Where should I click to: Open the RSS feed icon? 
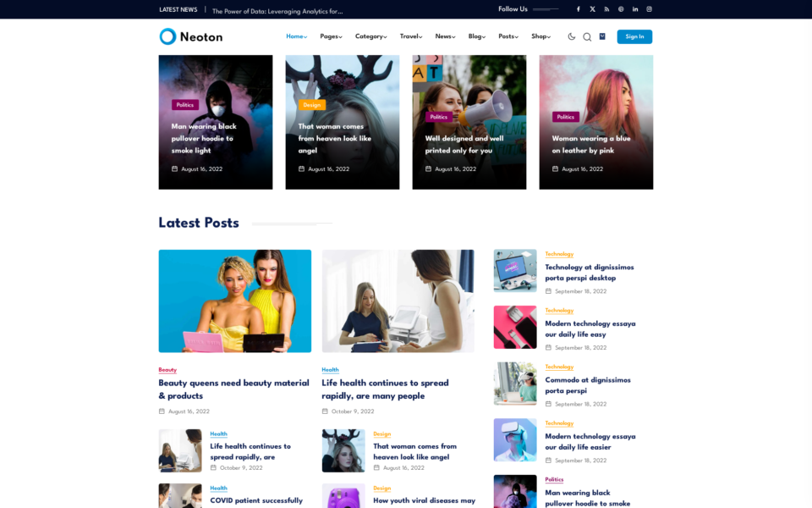coord(606,9)
